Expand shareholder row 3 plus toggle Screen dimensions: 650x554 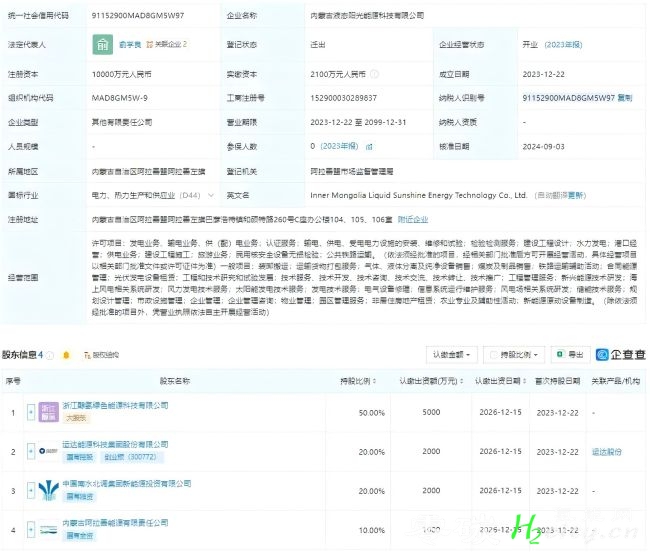click(31, 491)
